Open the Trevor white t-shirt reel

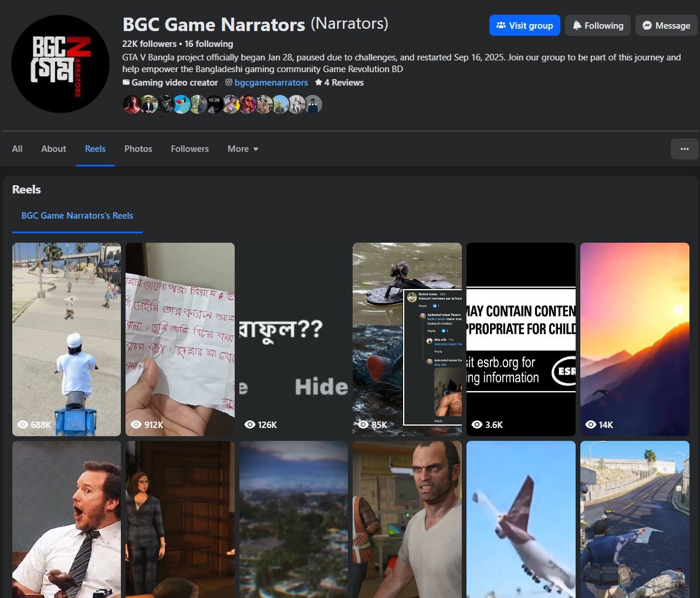point(407,519)
